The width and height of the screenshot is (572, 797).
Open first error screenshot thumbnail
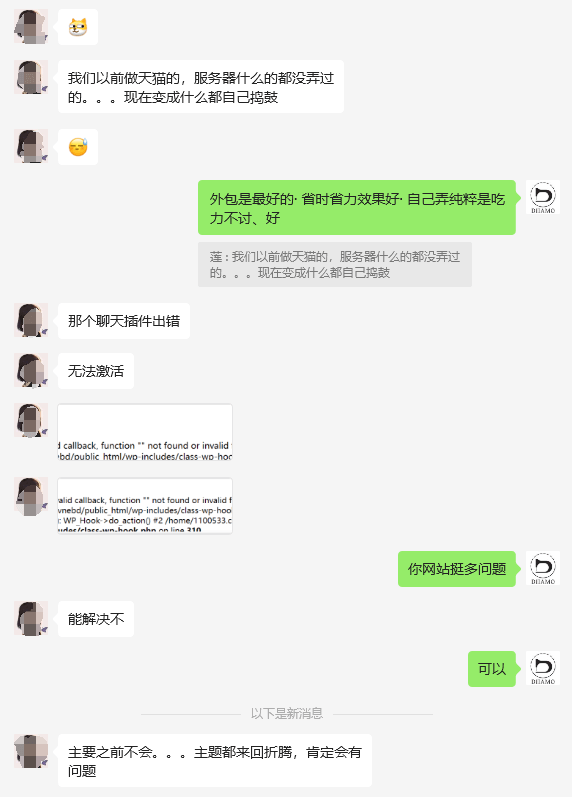(x=145, y=433)
